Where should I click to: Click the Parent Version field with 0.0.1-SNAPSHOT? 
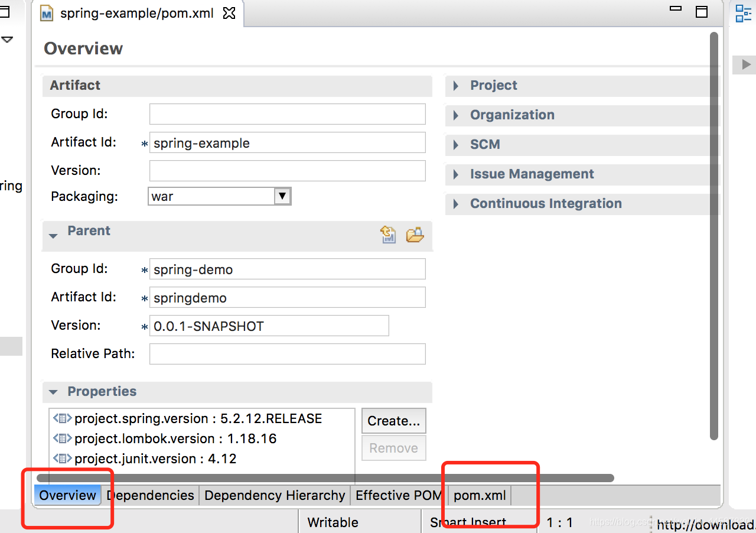pos(269,326)
